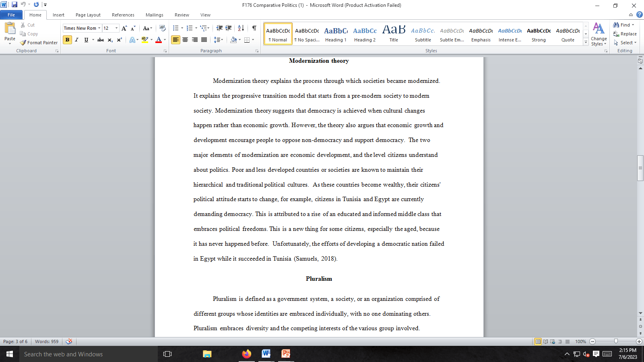Justify the paragraph text

click(x=204, y=40)
